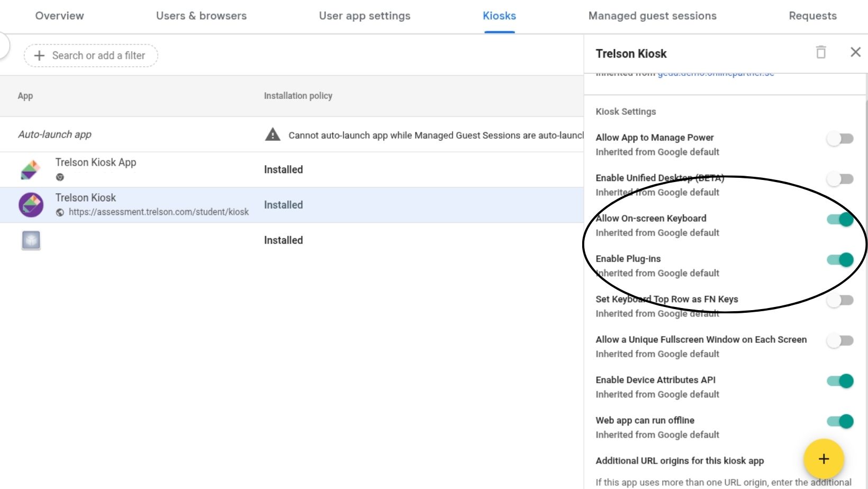The image size is (868, 489).
Task: Click the purple Trelson Kiosk icon
Action: point(31,205)
